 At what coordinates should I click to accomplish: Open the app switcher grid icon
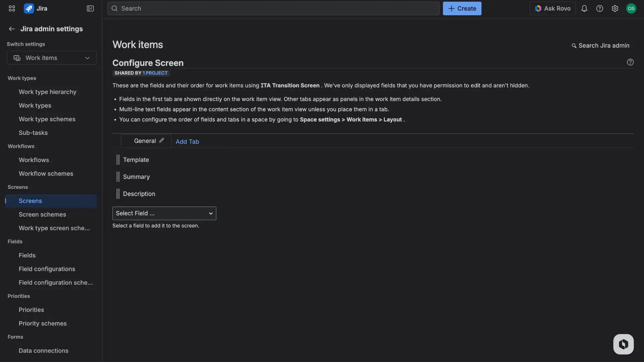coord(11,8)
